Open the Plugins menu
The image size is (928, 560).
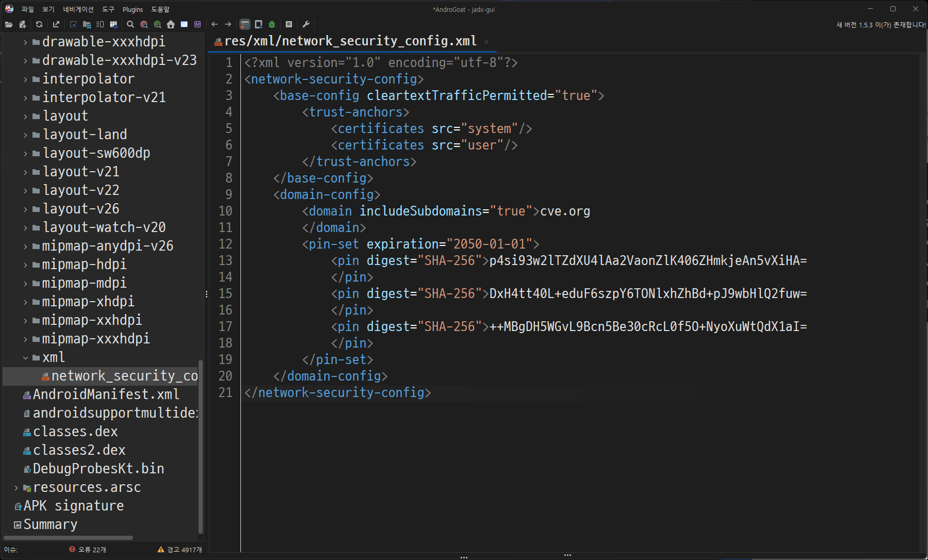point(133,9)
